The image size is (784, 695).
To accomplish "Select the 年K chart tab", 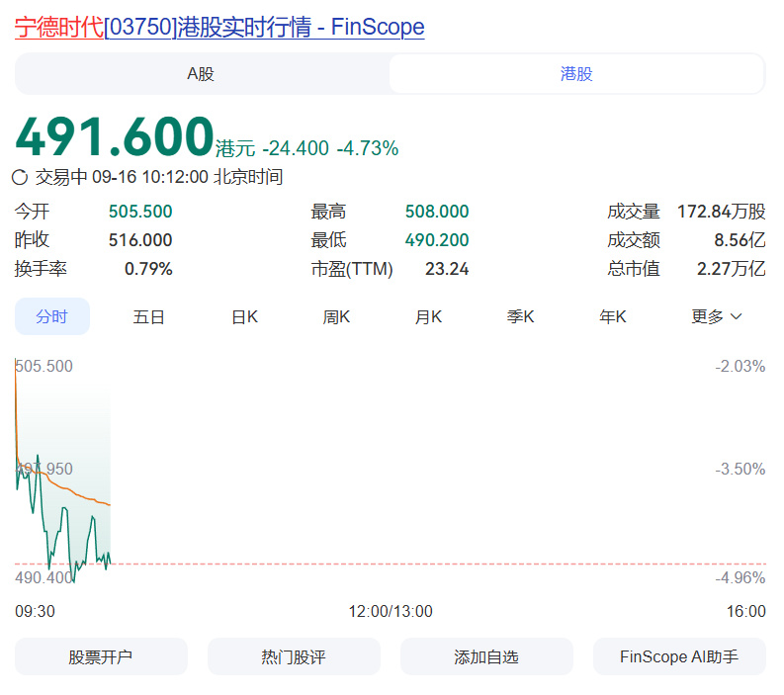I will (x=613, y=317).
